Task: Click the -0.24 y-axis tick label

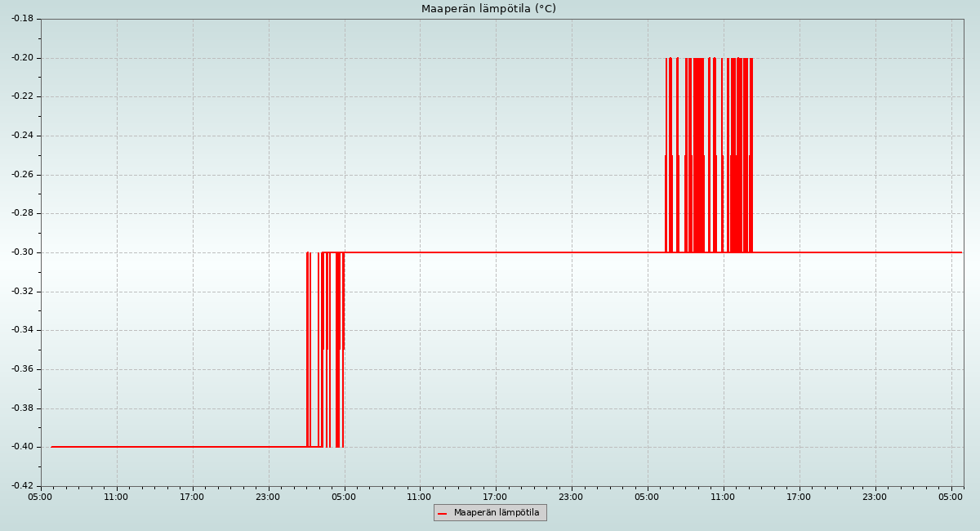Action: tap(23, 136)
